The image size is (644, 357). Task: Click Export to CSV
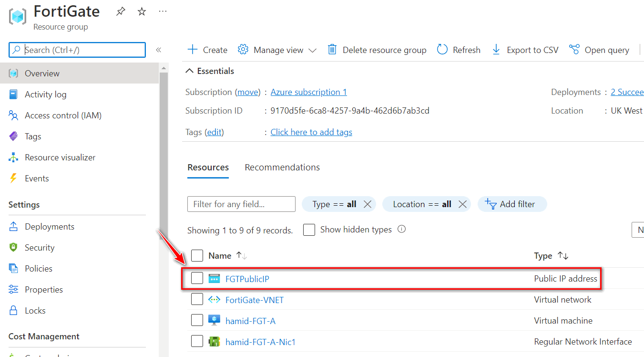525,50
